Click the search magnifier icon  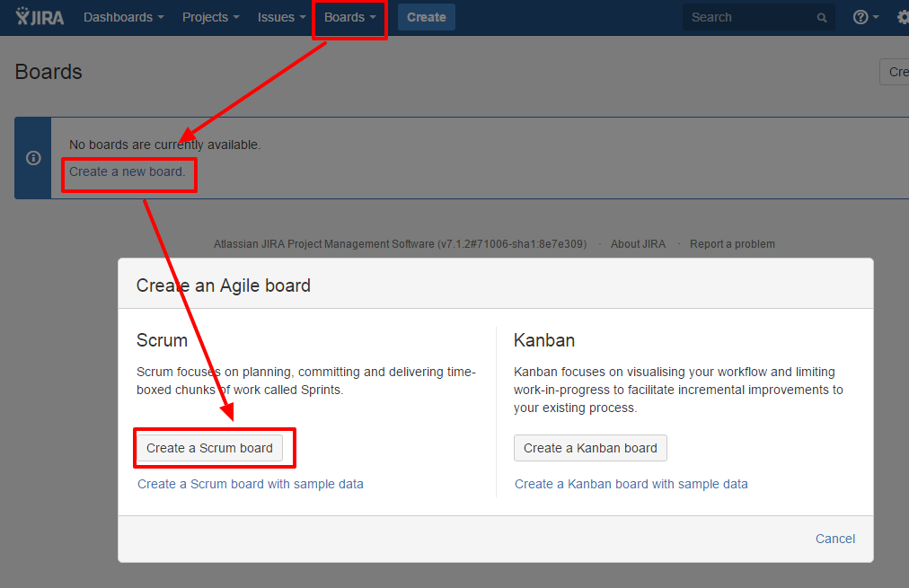coord(820,17)
